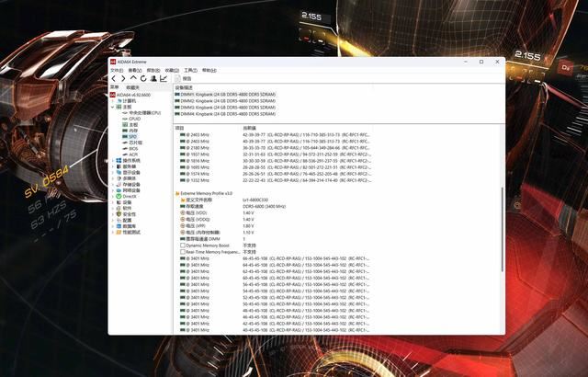Select ACPI in the tree
This screenshot has width=588, height=377.
click(130, 154)
